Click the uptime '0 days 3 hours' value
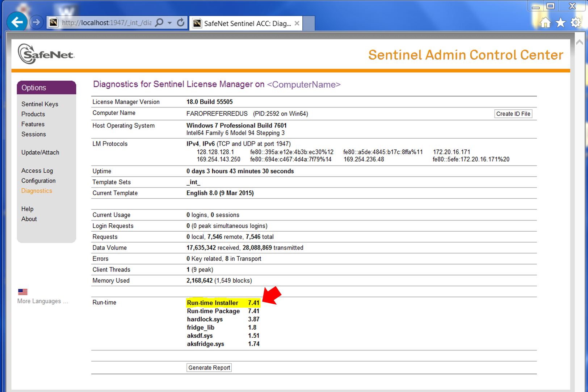Image resolution: width=588 pixels, height=392 pixels. tap(240, 171)
